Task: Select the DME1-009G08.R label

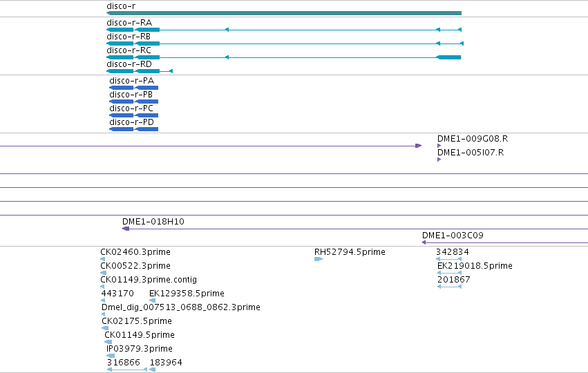Action: click(473, 139)
